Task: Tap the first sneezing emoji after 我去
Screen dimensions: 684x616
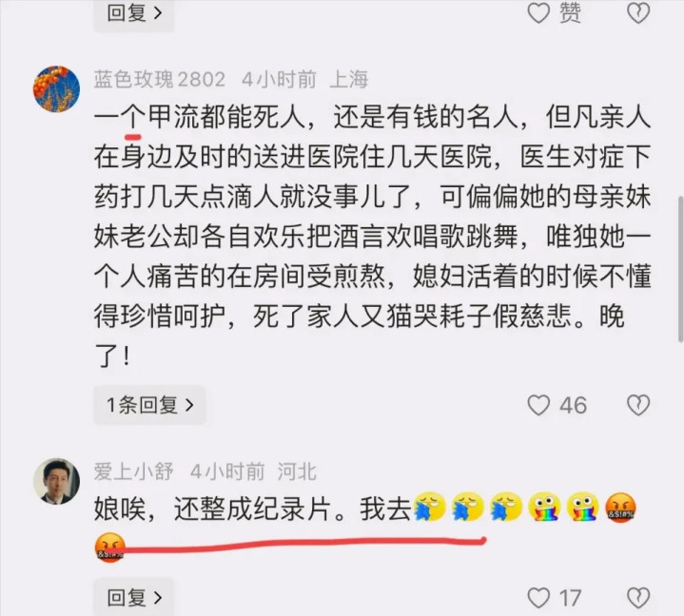Action: click(429, 508)
